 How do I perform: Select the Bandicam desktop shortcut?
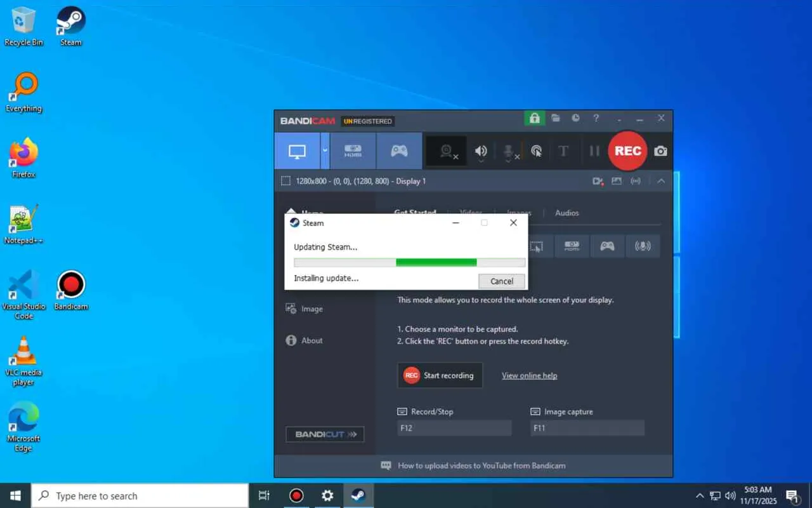71,291
